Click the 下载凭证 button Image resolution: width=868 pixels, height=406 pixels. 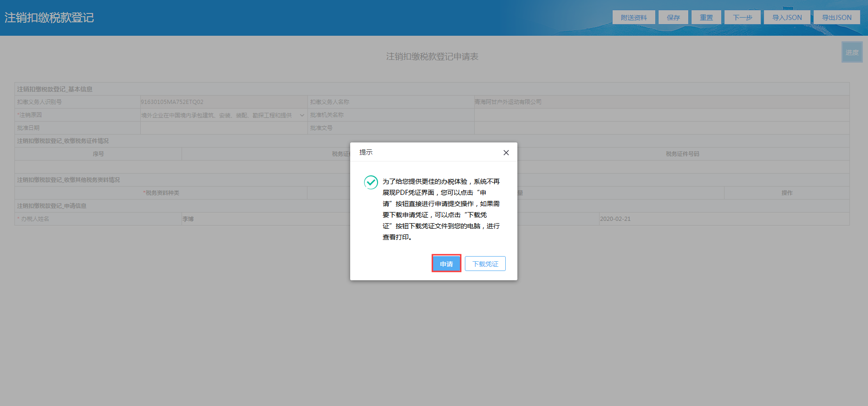tap(485, 264)
